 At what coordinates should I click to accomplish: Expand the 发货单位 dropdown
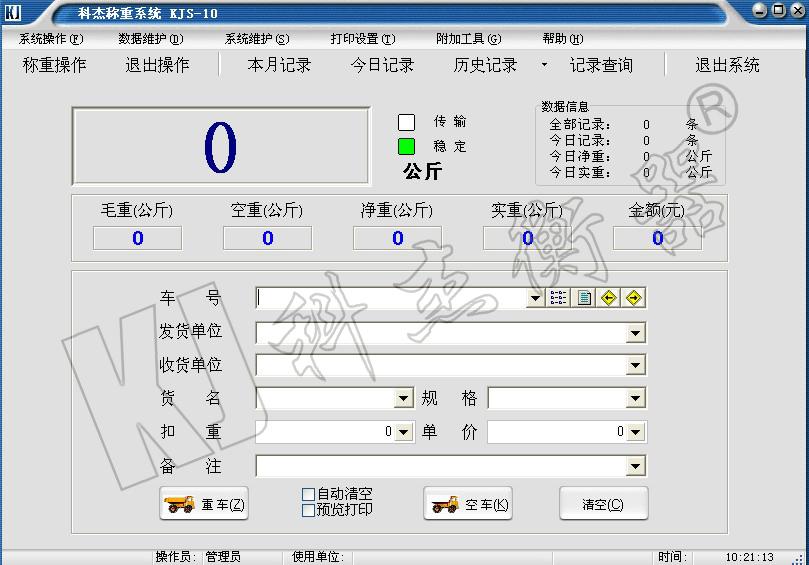636,333
